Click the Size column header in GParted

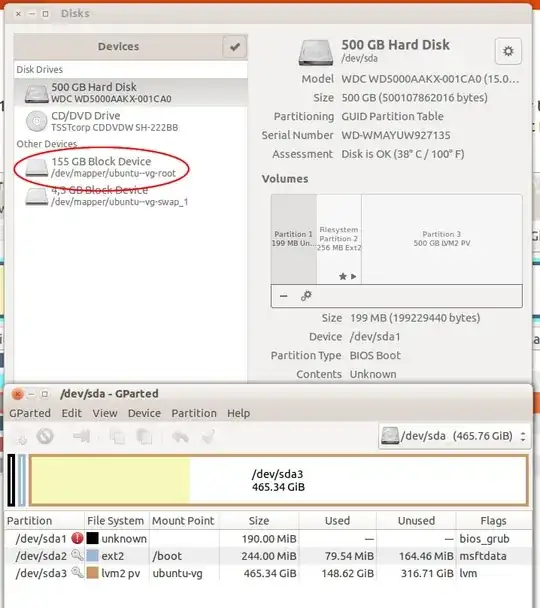[x=259, y=520]
